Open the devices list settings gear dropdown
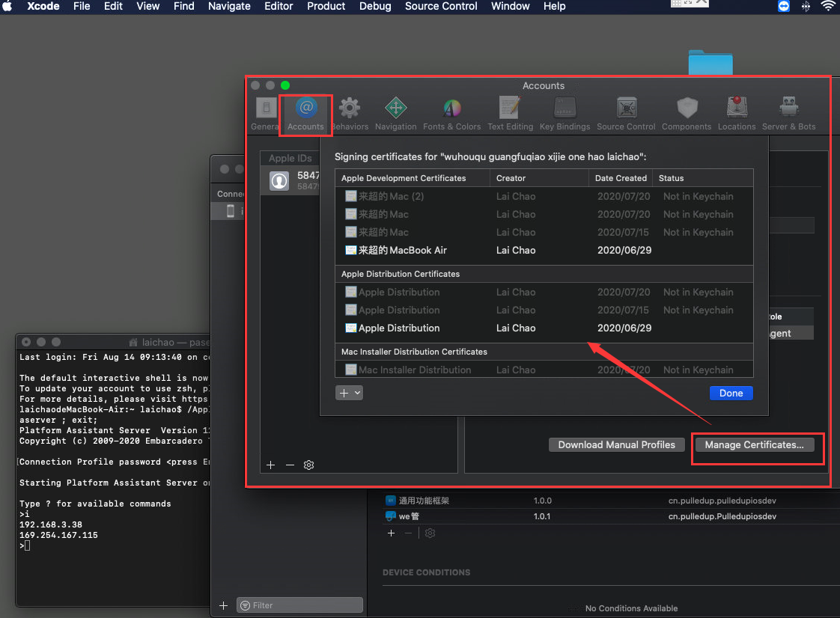The image size is (840, 618). click(430, 533)
